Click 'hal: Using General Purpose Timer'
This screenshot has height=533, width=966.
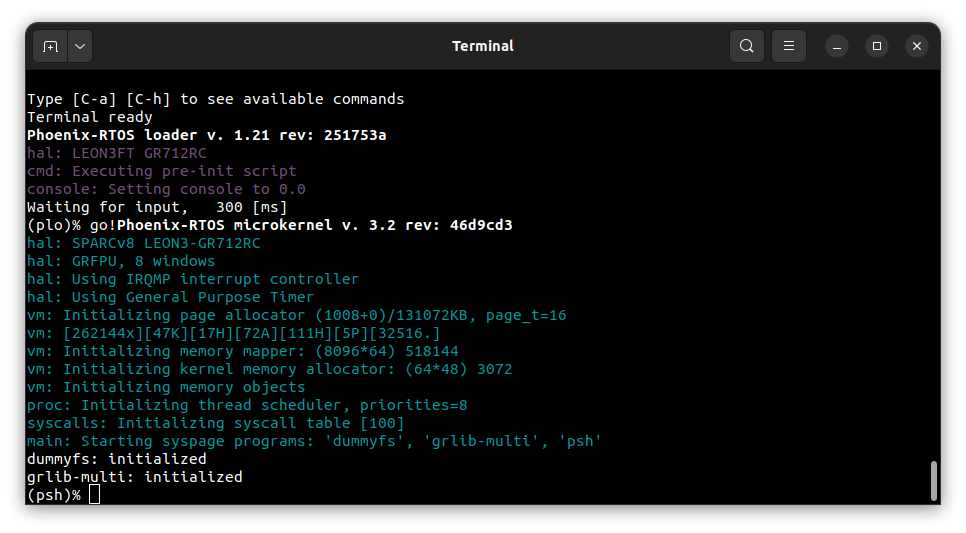click(171, 297)
